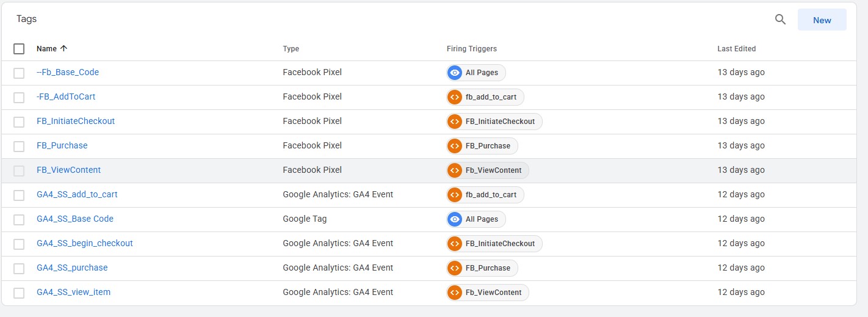Toggle the select-all checkbox in header
The height and width of the screenshot is (317, 868).
[19, 49]
